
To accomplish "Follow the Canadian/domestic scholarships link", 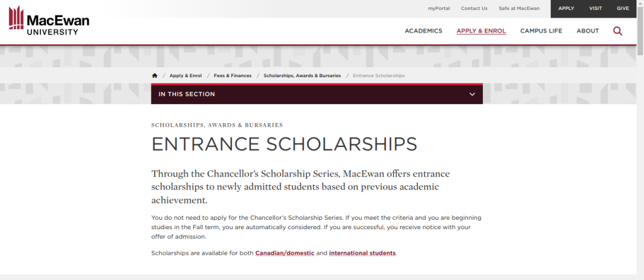I will coord(284,253).
